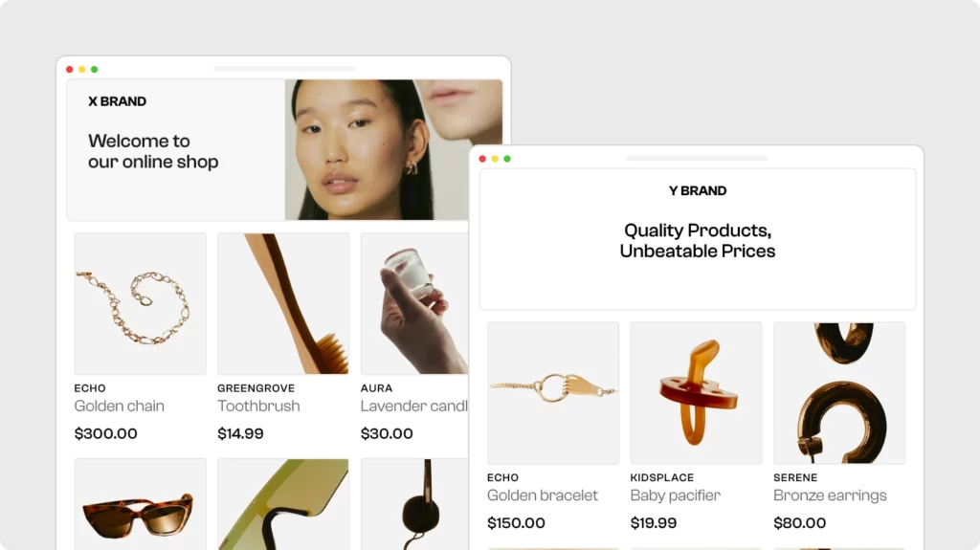Open the Golden chain product image

pos(140,304)
